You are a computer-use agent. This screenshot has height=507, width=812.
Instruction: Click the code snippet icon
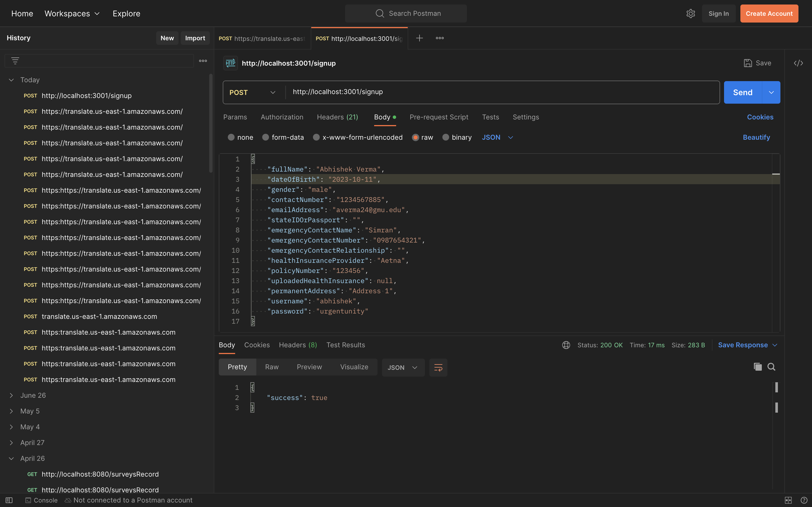(x=798, y=63)
